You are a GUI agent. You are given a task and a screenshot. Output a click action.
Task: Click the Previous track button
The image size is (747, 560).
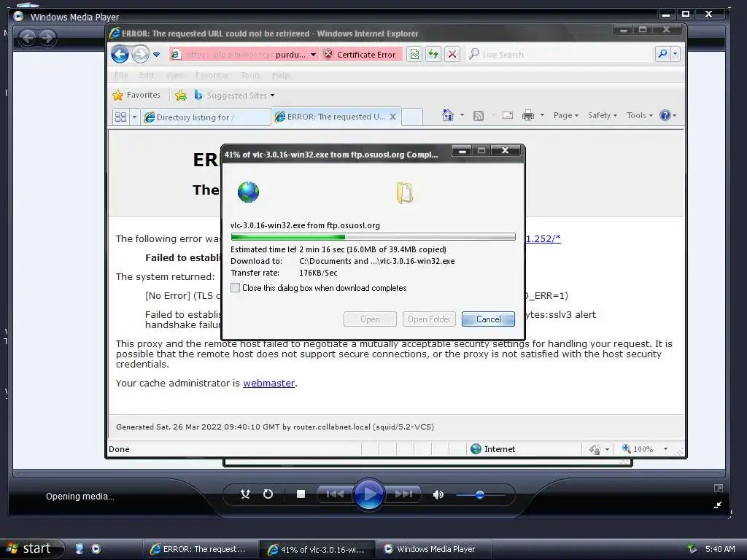pyautogui.click(x=335, y=494)
